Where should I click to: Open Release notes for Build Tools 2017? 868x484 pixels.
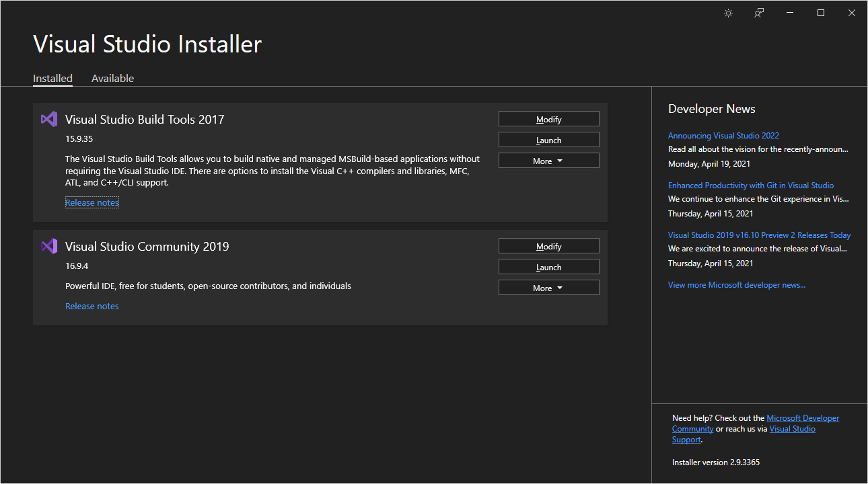point(92,202)
